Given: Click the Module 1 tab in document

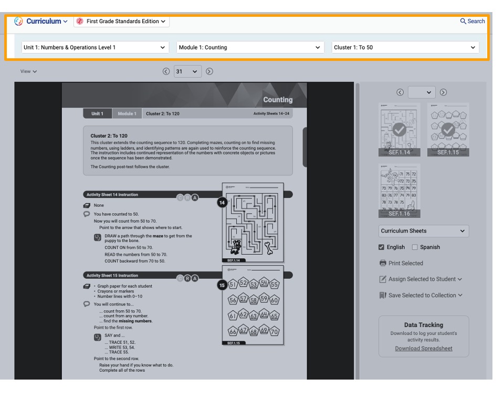Looking at the screenshot, I should (x=127, y=113).
